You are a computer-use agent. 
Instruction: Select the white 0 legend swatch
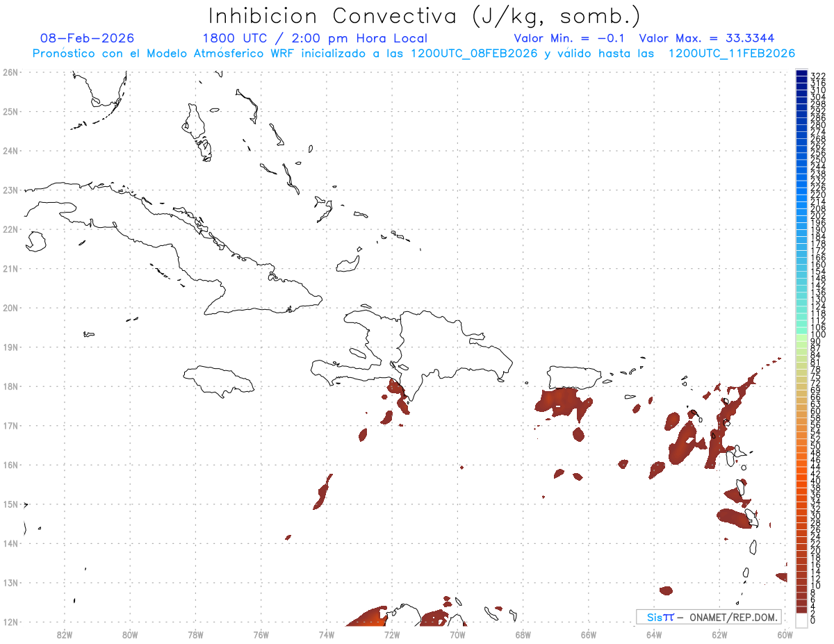pos(801,620)
